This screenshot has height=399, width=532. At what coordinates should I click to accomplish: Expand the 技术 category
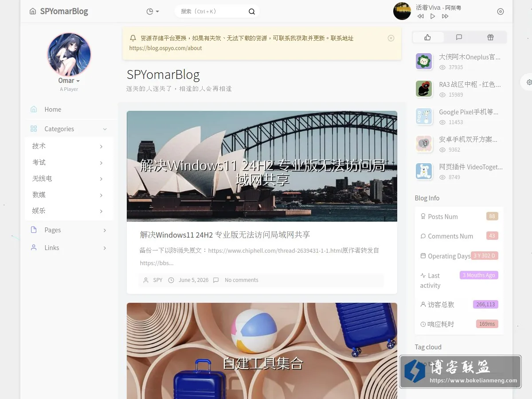pos(69,146)
